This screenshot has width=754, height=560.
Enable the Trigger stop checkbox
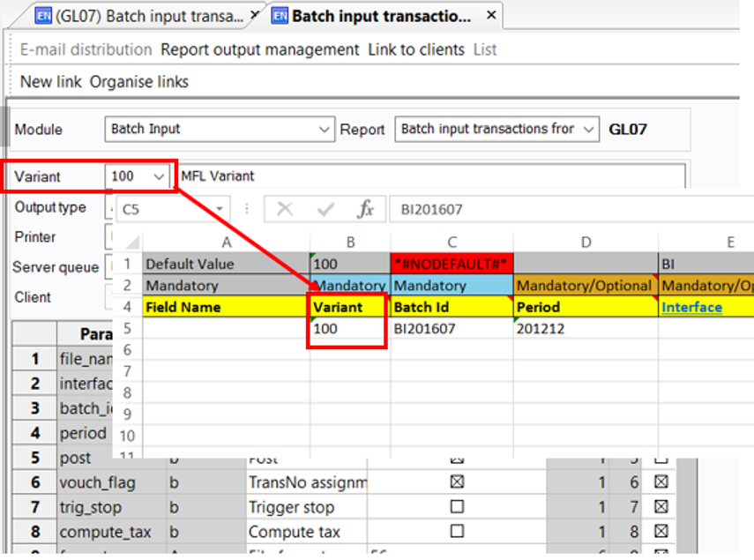(x=457, y=507)
